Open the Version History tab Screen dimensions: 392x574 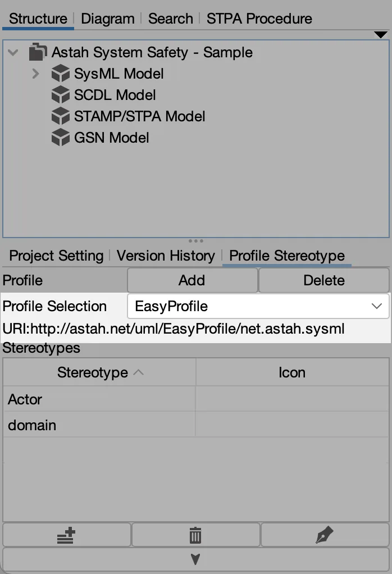coord(166,256)
